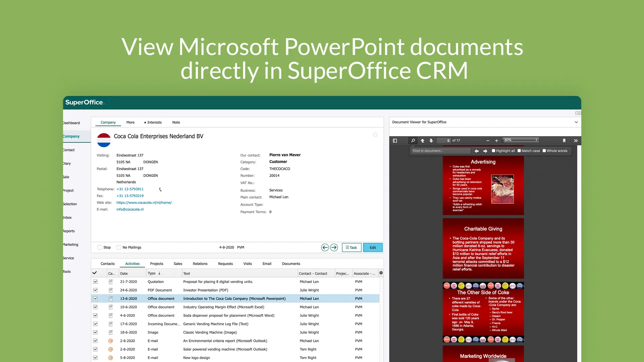Toggle the document viewer sidebar
Image resolution: width=644 pixels, height=362 pixels.
(x=395, y=141)
